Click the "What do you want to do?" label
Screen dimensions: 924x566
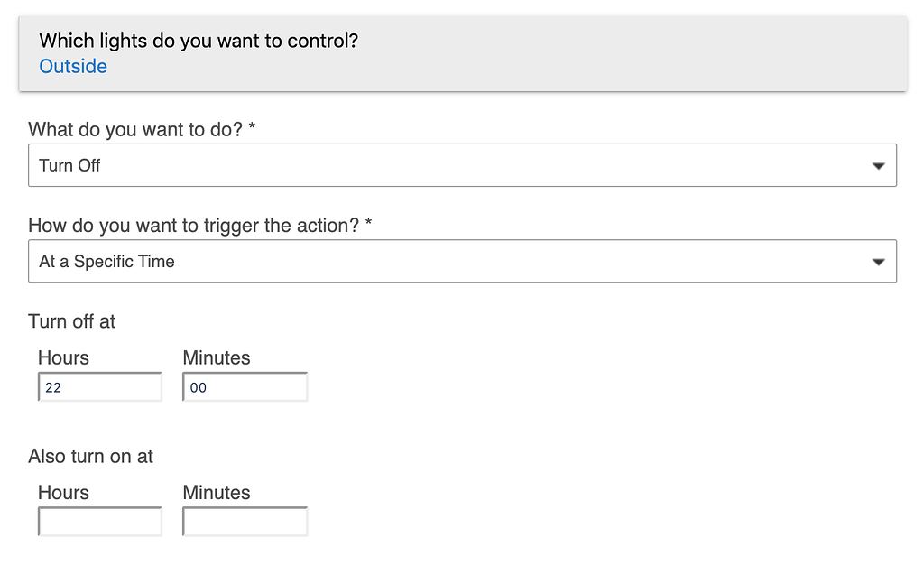[134, 130]
